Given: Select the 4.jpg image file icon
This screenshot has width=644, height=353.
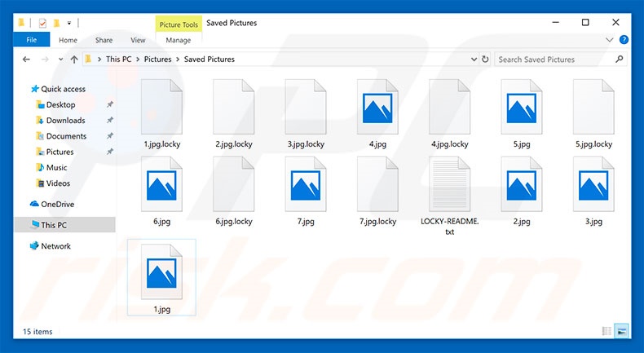Looking at the screenshot, I should pos(377,107).
